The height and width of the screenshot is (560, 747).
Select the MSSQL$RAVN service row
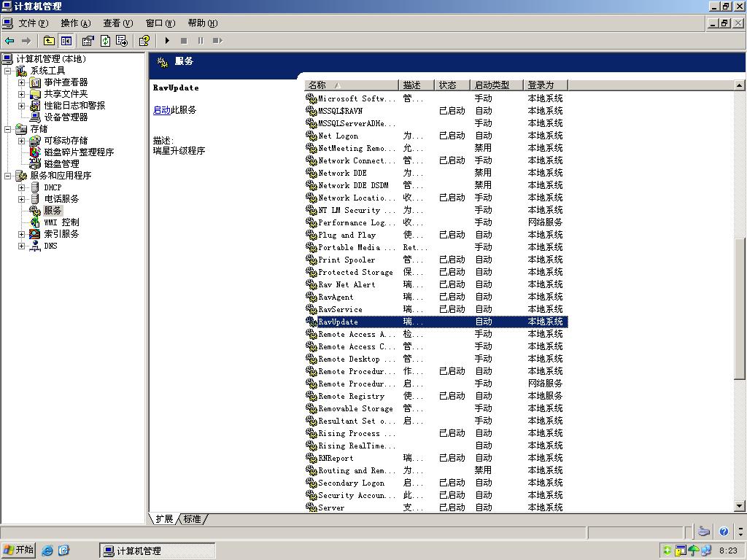tap(436, 111)
